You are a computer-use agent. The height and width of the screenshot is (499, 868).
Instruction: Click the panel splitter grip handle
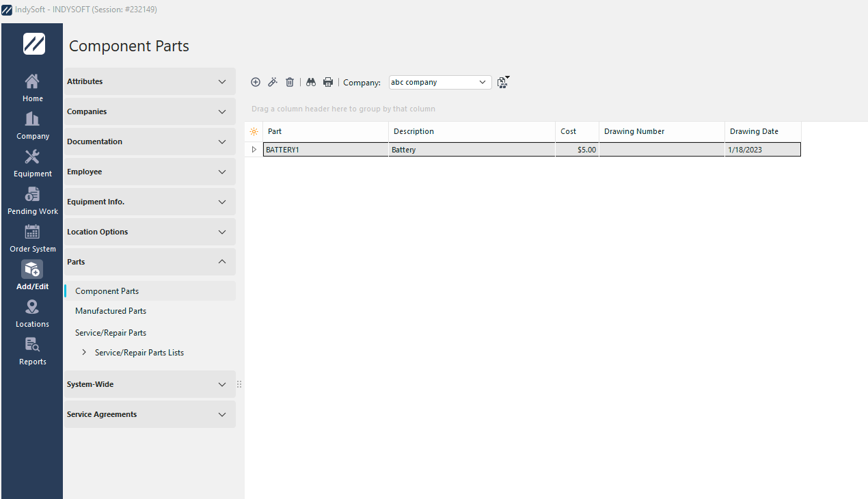(x=239, y=384)
